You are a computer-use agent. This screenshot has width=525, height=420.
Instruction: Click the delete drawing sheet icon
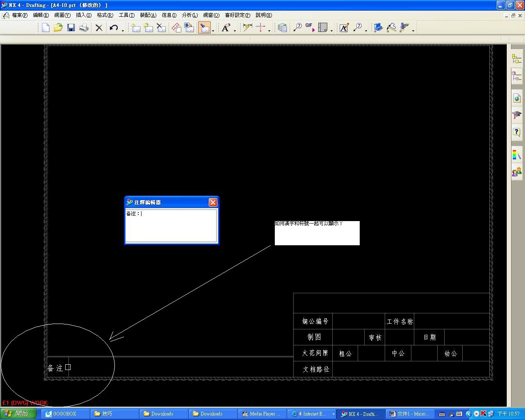click(161, 27)
